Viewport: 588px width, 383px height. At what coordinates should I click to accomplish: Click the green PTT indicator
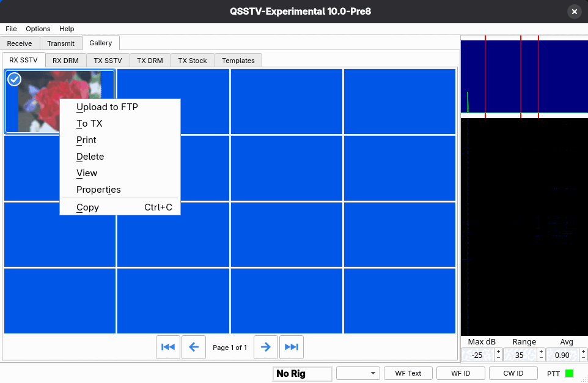pos(569,373)
